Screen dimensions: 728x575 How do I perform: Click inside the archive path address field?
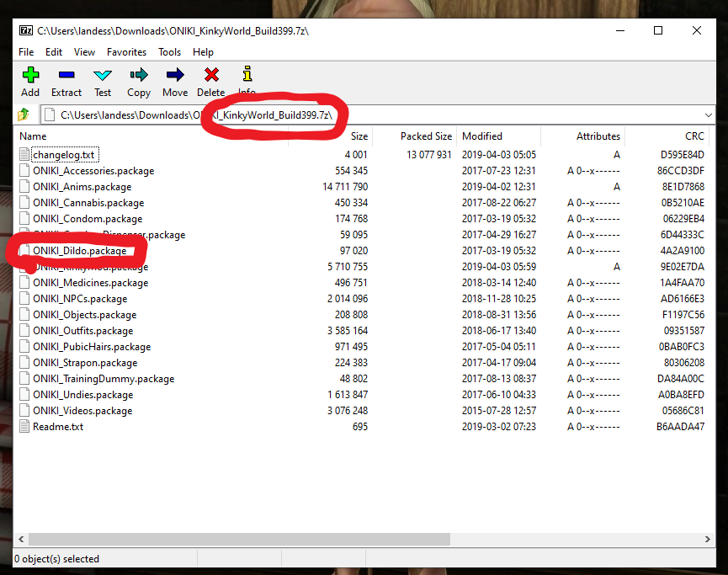click(x=377, y=114)
